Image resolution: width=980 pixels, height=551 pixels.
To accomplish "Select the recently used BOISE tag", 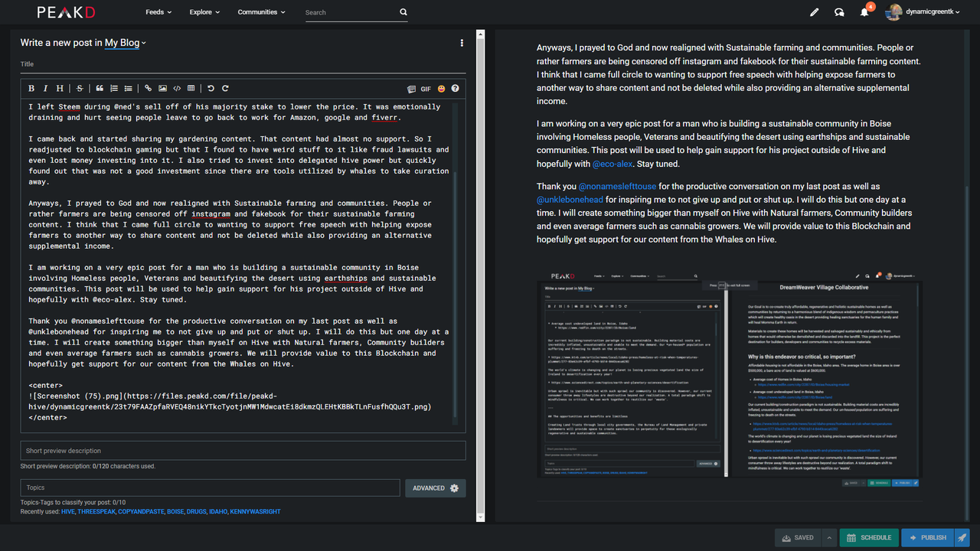I will click(x=175, y=511).
